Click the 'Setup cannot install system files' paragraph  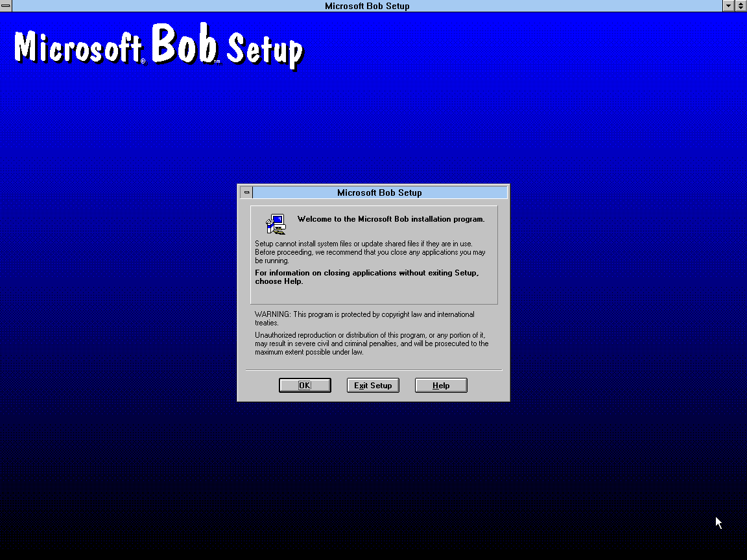(x=370, y=252)
